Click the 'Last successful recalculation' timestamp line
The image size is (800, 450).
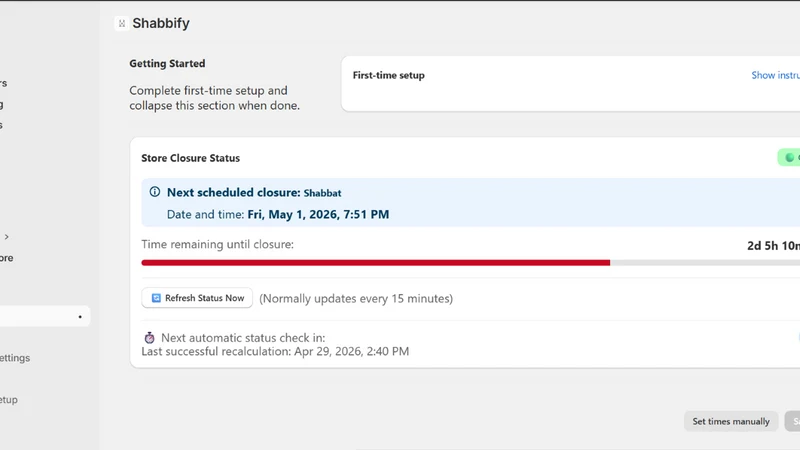275,352
